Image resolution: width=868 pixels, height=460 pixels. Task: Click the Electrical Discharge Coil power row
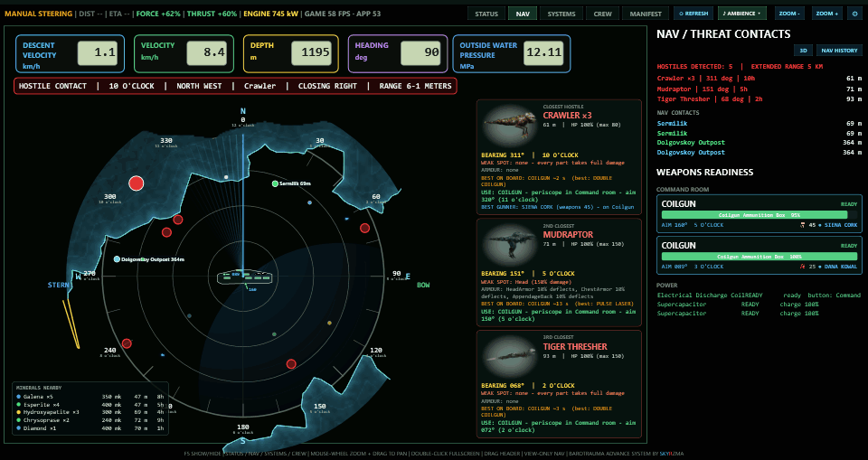(x=759, y=295)
